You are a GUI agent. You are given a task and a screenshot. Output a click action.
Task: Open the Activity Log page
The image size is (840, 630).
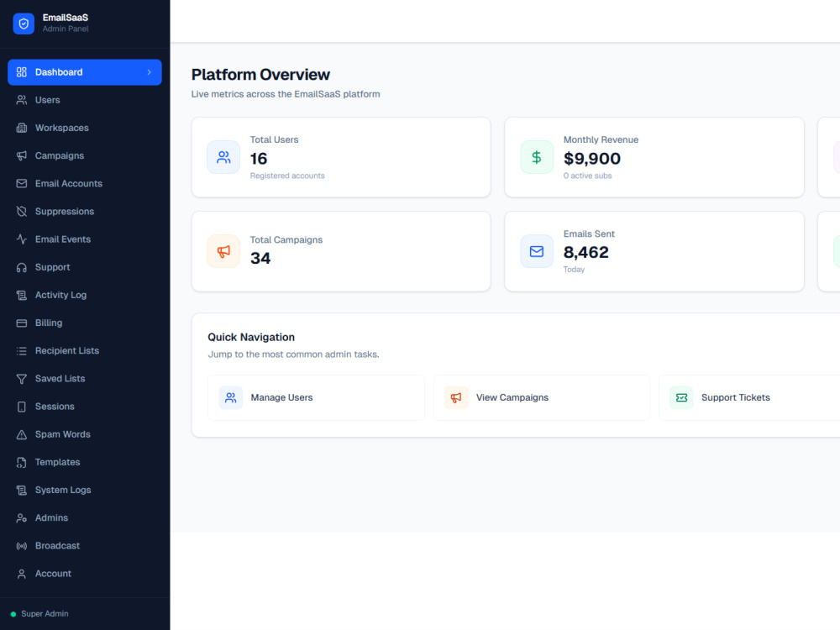click(x=85, y=295)
